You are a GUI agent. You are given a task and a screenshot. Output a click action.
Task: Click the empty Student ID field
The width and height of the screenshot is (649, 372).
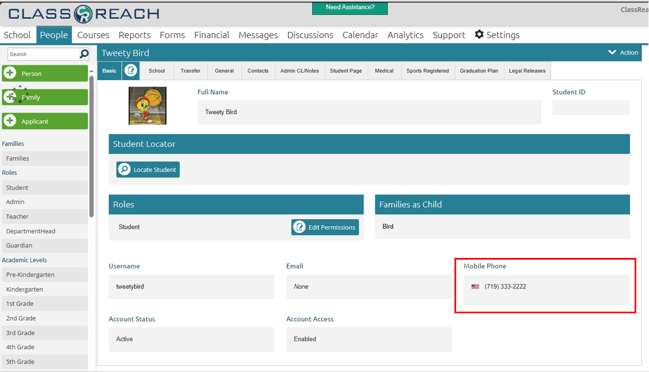pyautogui.click(x=591, y=108)
